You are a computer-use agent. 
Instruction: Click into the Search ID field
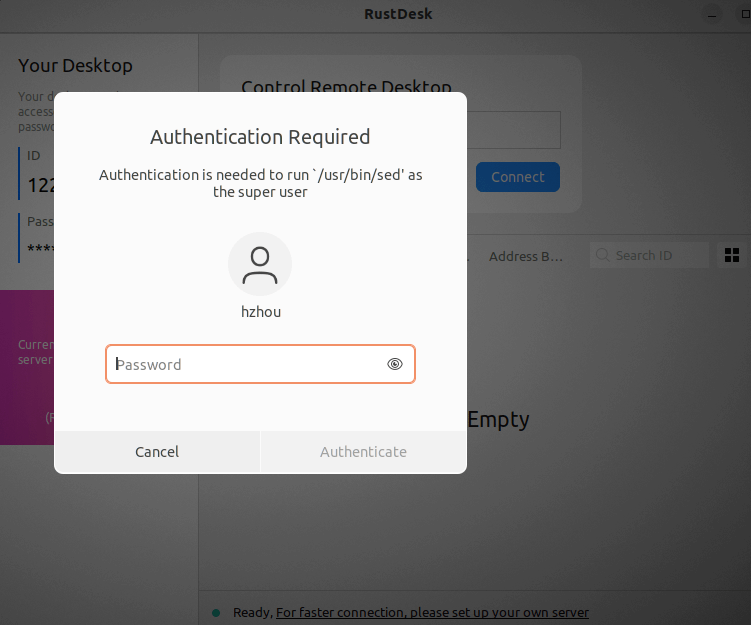[x=655, y=256]
